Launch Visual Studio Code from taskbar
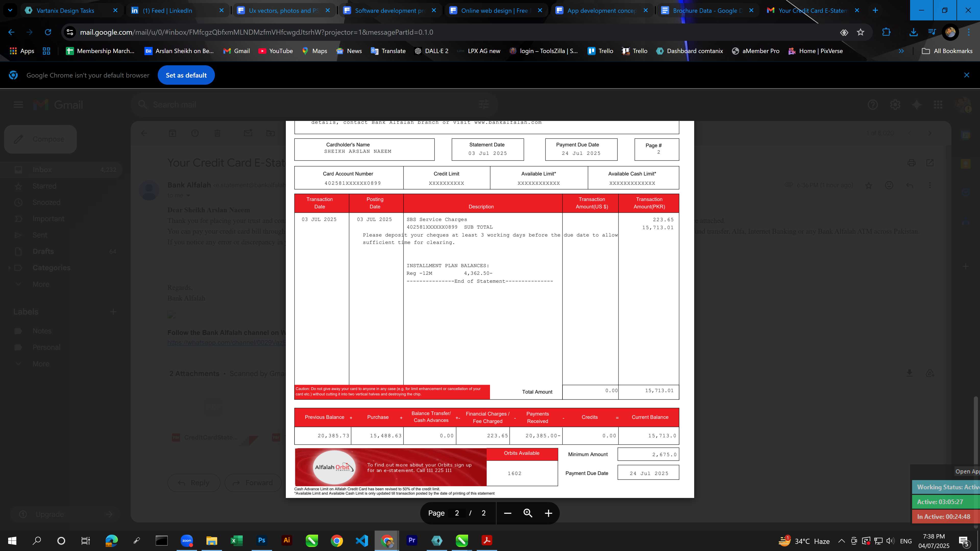This screenshot has height=551, width=980. [361, 540]
